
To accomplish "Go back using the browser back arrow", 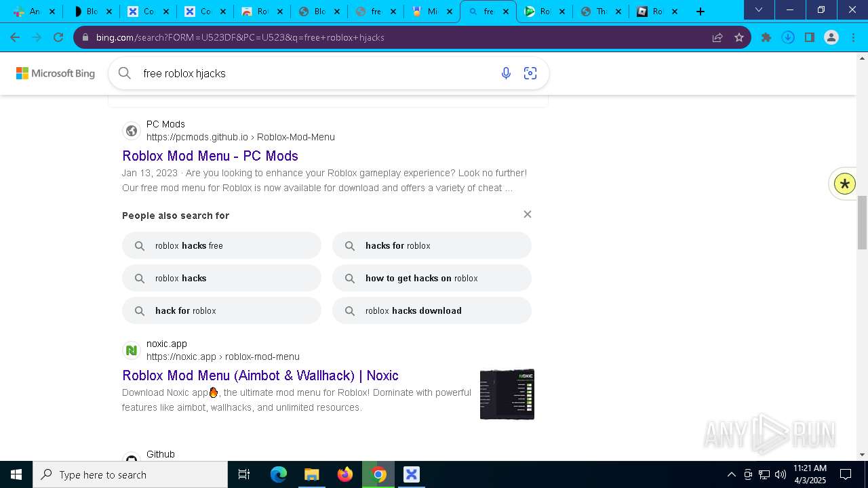I will (15, 37).
